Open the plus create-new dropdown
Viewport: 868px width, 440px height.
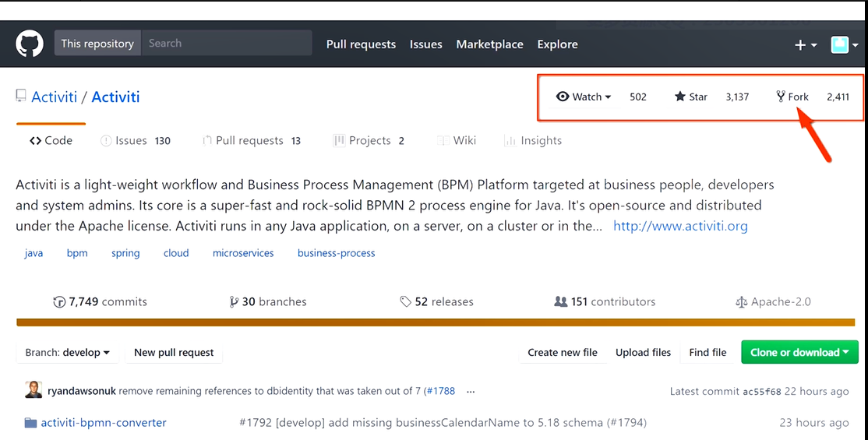[805, 45]
